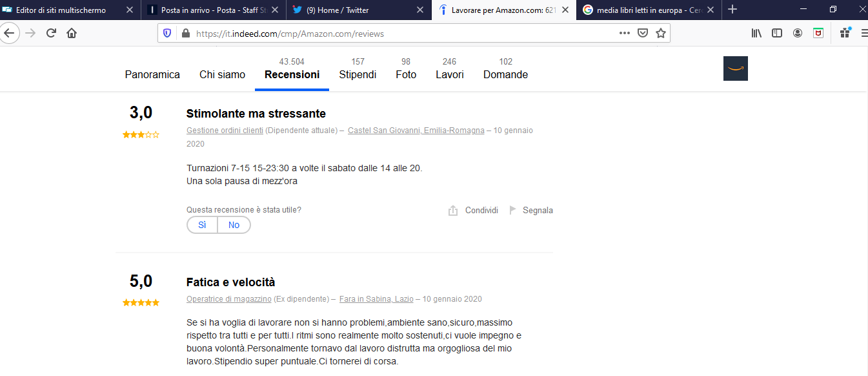
Task: Click the 3,0 rating stars
Action: tap(141, 135)
